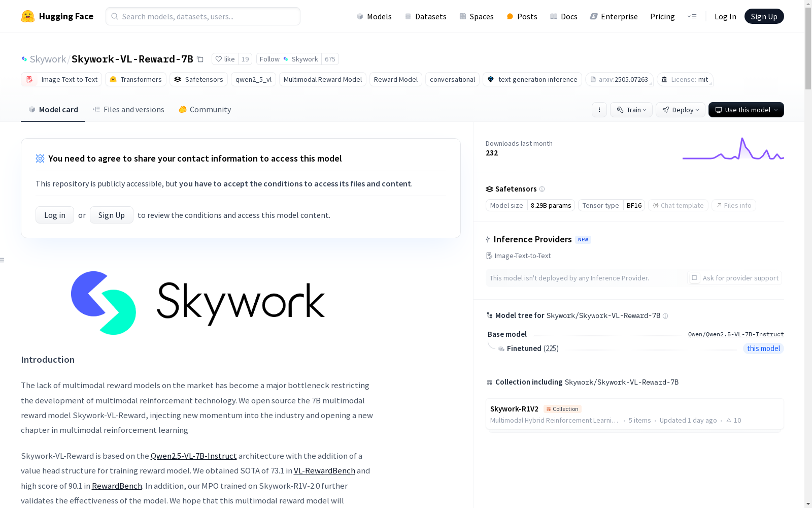Click the Skywork organization avatar icon
This screenshot has width=812, height=508.
(24, 59)
